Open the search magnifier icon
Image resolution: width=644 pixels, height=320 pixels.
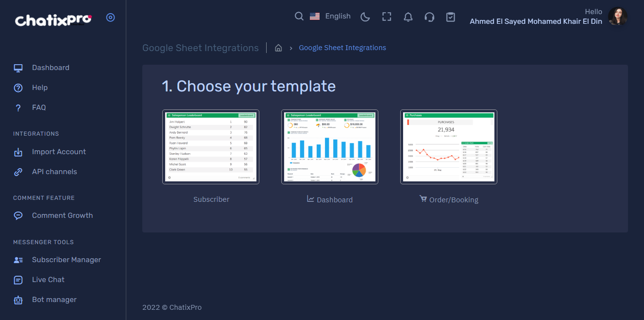point(299,17)
